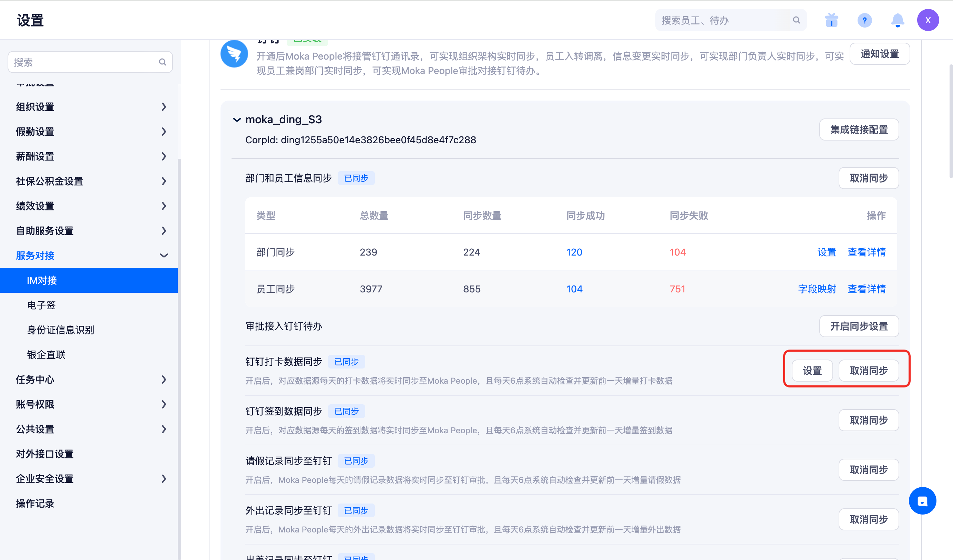Collapse 服务对接 menu chevron

[164, 256]
